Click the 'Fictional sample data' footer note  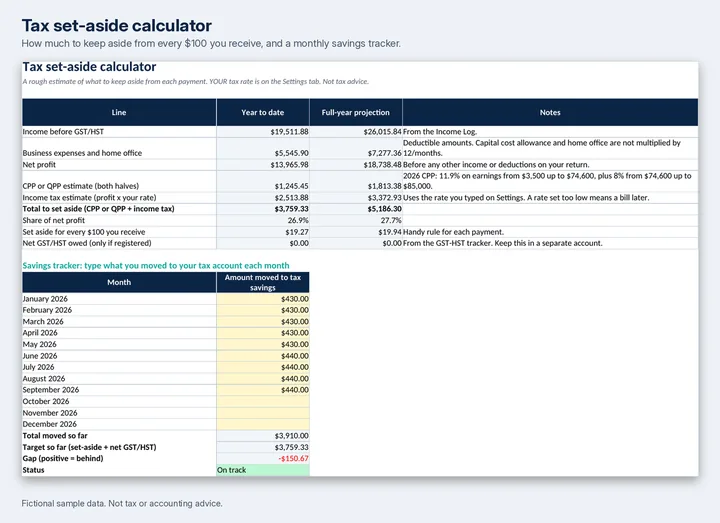coord(122,503)
